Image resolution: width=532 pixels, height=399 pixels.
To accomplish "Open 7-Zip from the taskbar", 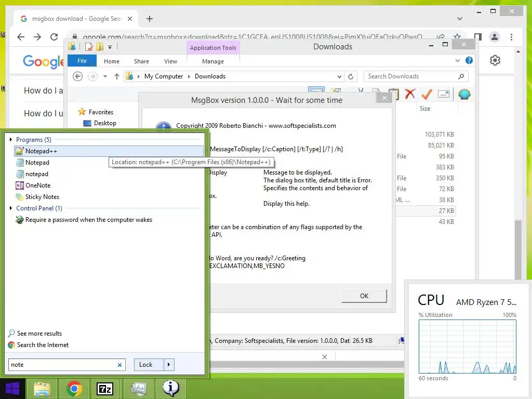I will [x=105, y=389].
